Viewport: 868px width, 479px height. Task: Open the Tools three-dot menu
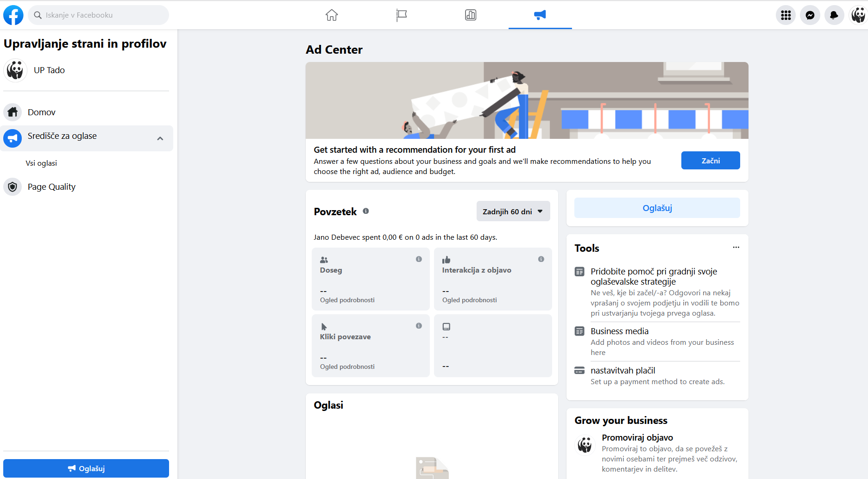point(736,247)
